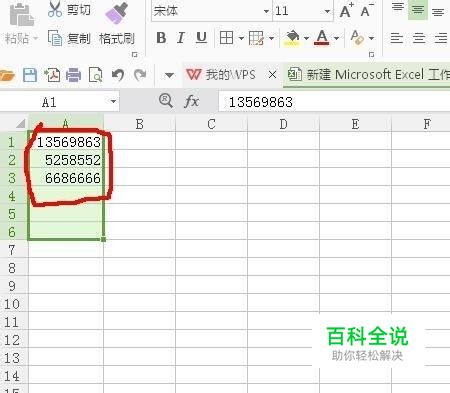The width and height of the screenshot is (450, 393).
Task: Click the fx insert function icon
Action: tap(191, 101)
